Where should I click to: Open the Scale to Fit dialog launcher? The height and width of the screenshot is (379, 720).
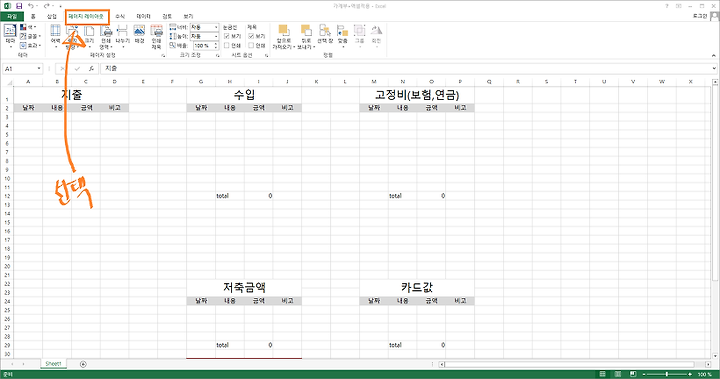tap(218, 56)
